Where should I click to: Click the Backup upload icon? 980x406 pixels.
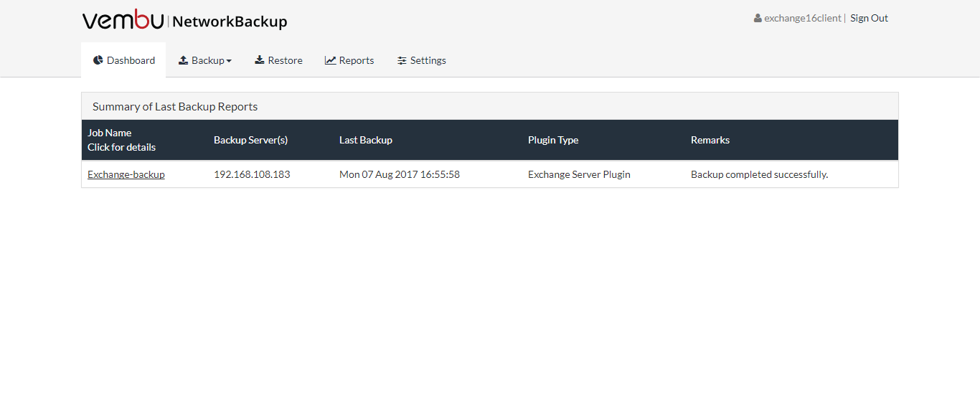point(183,60)
